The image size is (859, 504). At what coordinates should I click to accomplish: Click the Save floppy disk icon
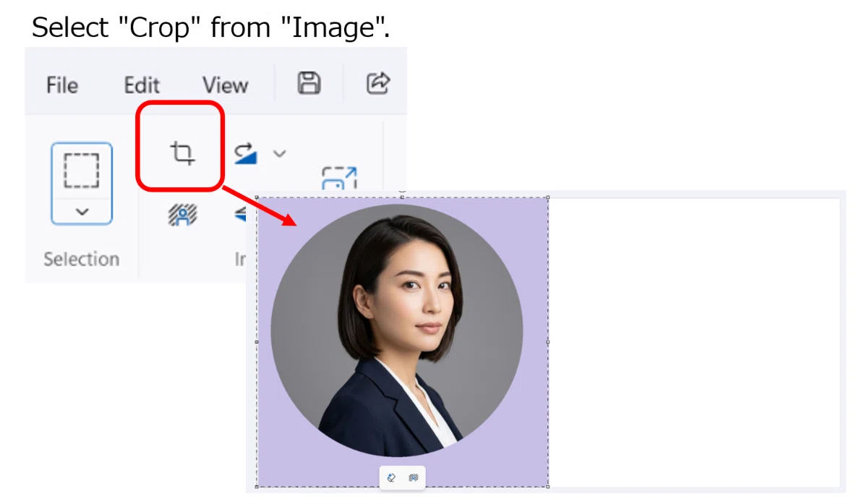pos(309,83)
